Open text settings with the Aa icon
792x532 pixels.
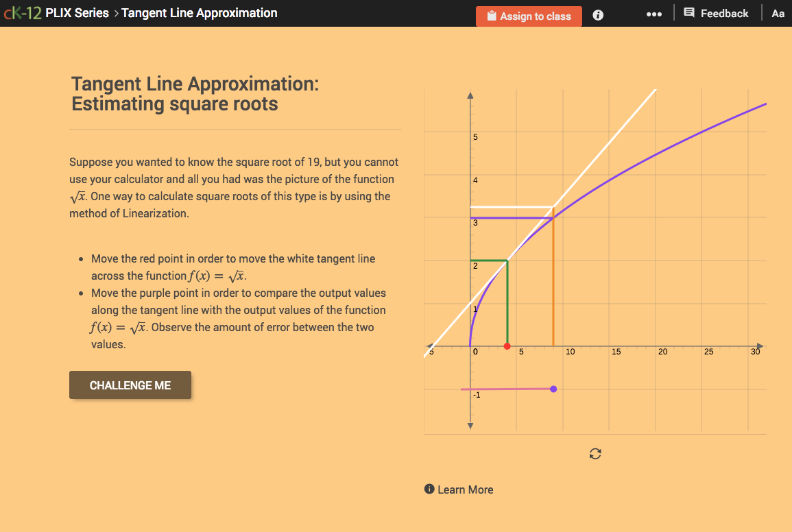[778, 13]
